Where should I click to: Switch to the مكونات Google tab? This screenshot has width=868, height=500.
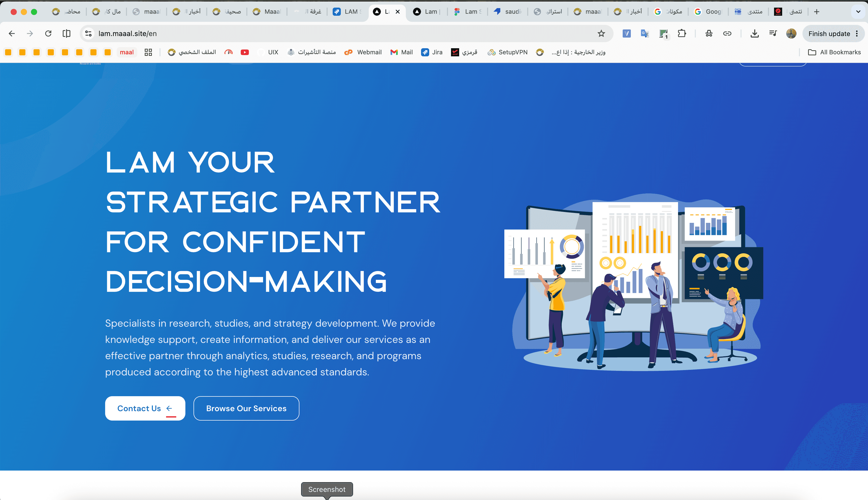pos(669,12)
